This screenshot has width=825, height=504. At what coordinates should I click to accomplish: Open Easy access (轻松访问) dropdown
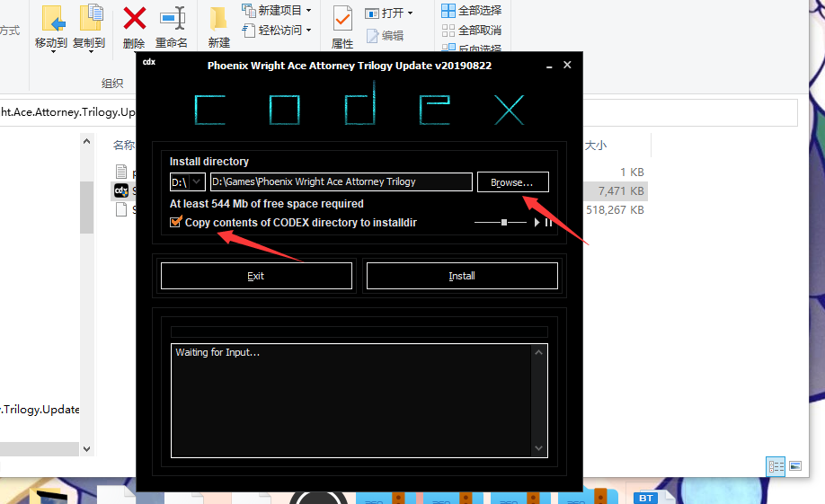pyautogui.click(x=277, y=30)
